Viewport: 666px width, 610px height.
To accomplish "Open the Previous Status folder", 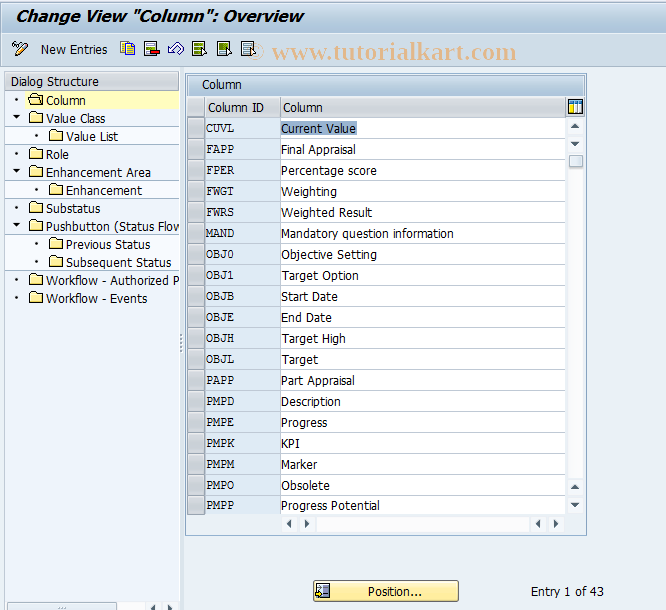I will [x=99, y=244].
